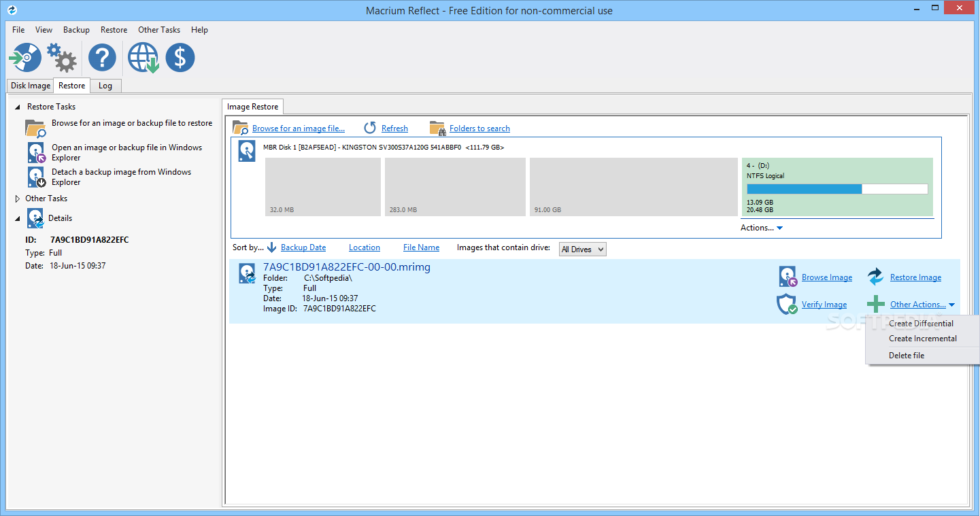This screenshot has width=980, height=516.
Task: Click the Other Actions link
Action: point(918,305)
